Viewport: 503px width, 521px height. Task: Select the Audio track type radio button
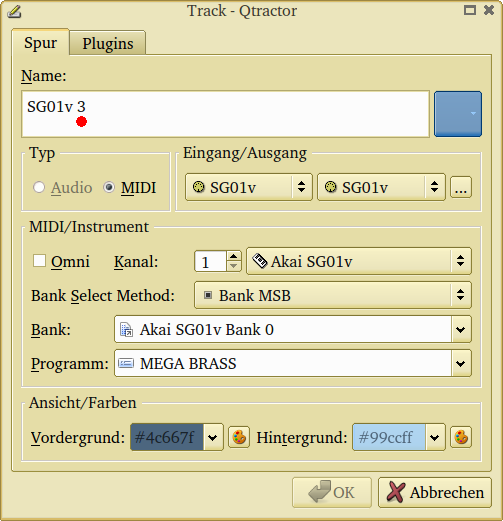[x=39, y=187]
